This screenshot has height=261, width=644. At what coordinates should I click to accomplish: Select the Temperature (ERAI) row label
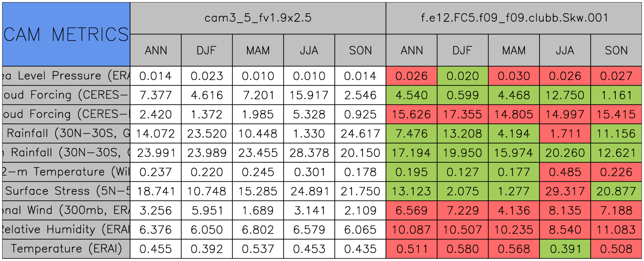click(66, 249)
